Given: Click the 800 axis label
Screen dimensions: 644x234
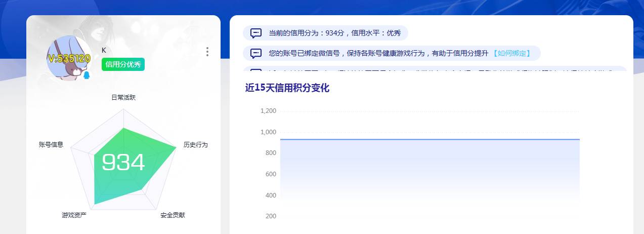Looking at the screenshot, I should [271, 153].
